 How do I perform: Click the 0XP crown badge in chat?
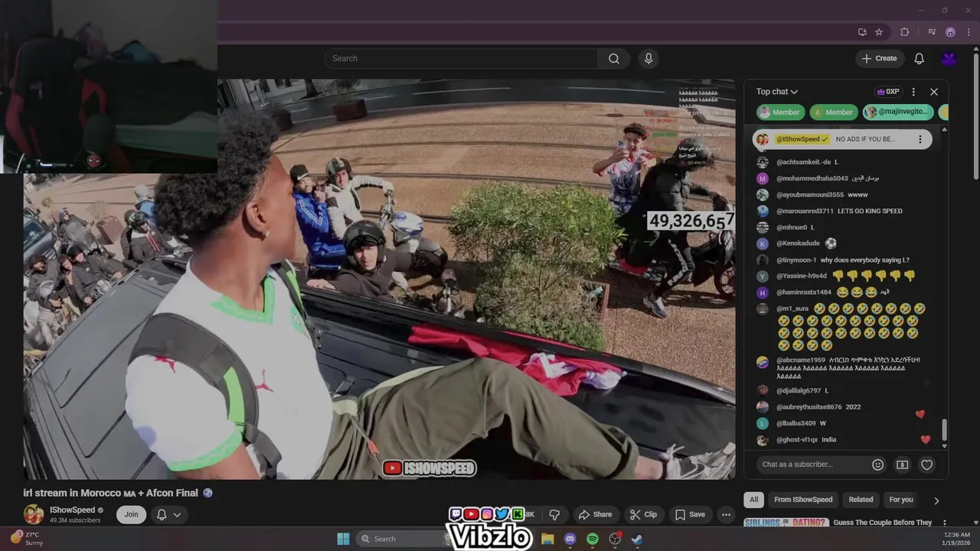pos(888,92)
